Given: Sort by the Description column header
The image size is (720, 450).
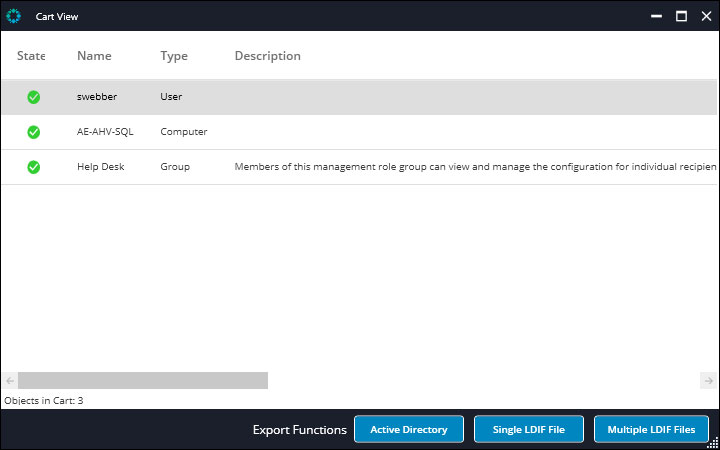Looking at the screenshot, I should point(268,56).
